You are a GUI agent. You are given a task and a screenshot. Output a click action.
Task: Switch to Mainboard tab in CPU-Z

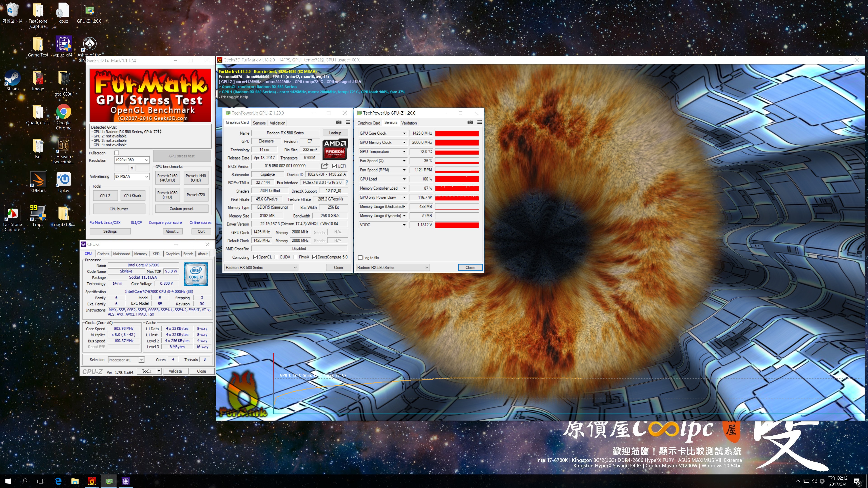(x=122, y=254)
